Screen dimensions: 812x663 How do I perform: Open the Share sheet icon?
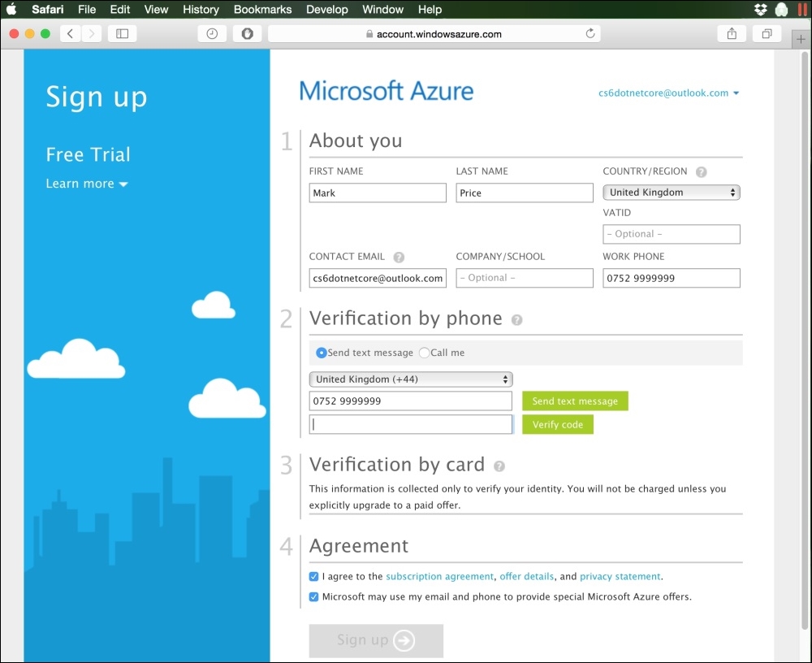(732, 33)
